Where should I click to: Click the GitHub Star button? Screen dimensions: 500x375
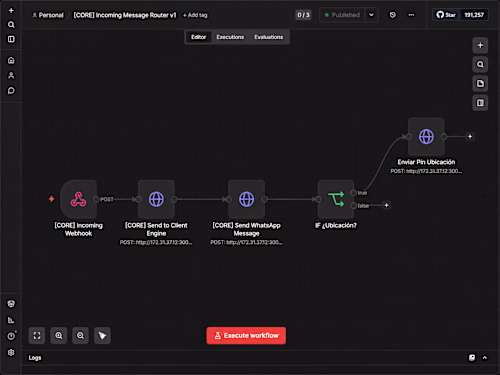[446, 15]
